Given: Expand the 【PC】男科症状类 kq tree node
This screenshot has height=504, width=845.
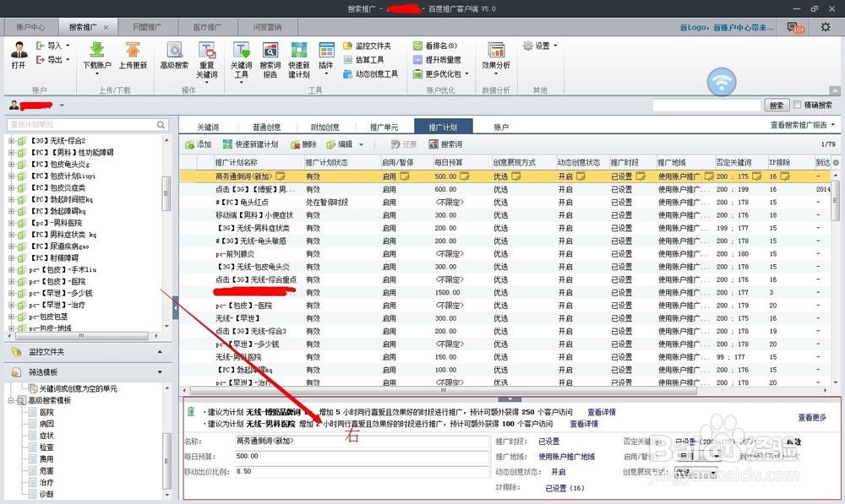Looking at the screenshot, I should [11, 235].
